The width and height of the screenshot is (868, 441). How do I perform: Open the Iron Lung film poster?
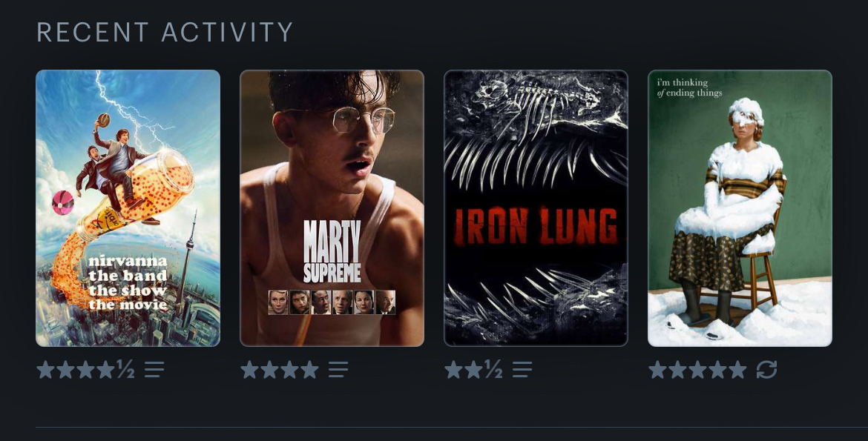pos(536,208)
